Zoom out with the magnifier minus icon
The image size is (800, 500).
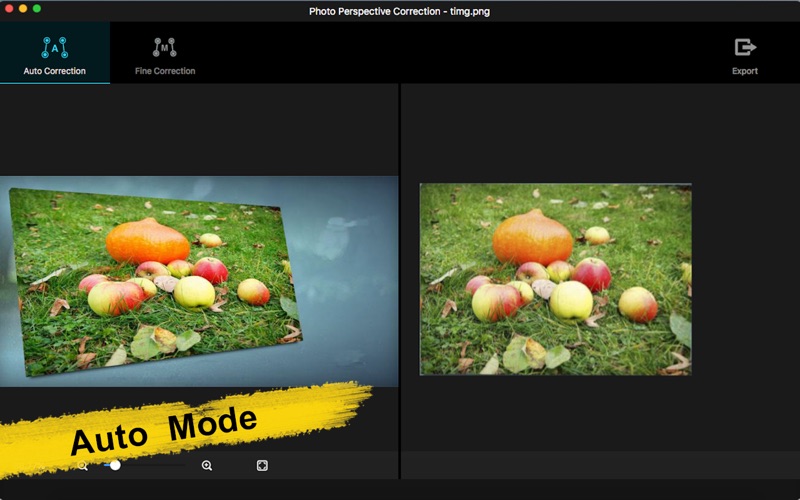click(83, 465)
